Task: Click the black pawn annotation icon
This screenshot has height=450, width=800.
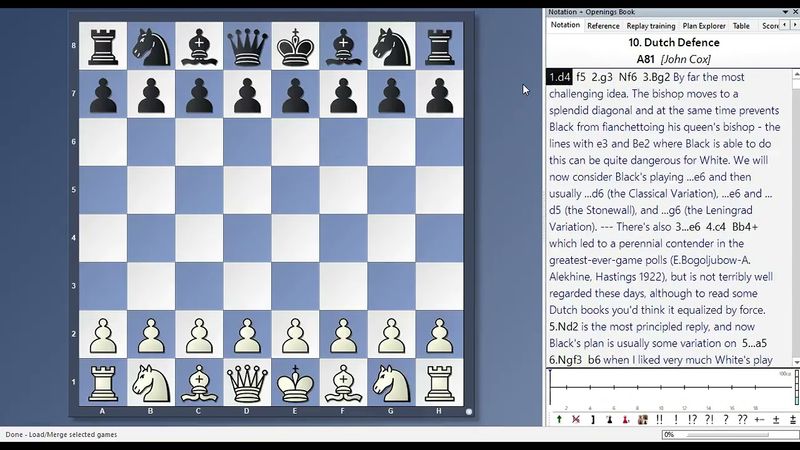Action: point(608,420)
